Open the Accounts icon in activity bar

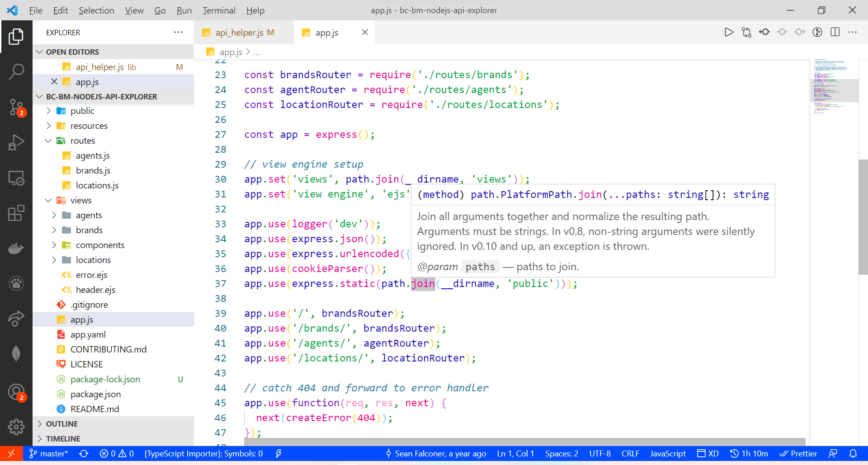(17, 392)
